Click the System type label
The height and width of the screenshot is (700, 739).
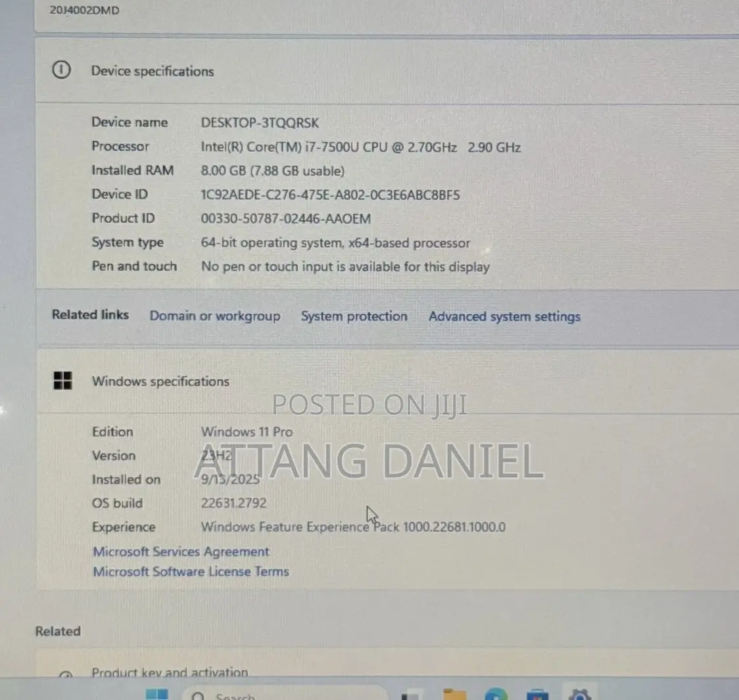click(128, 242)
